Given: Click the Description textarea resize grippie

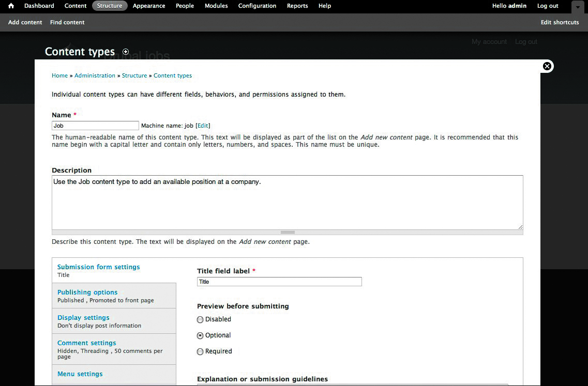Looking at the screenshot, I should 287,233.
